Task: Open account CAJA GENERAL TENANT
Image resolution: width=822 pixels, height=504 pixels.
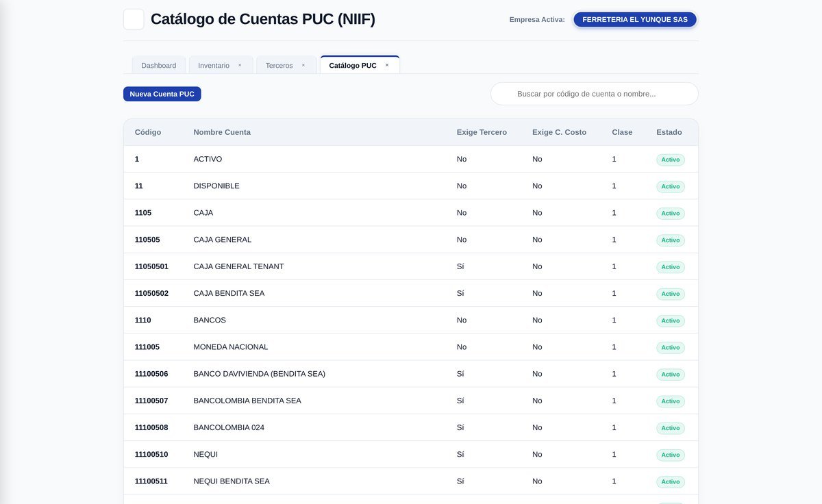Action: tap(238, 266)
